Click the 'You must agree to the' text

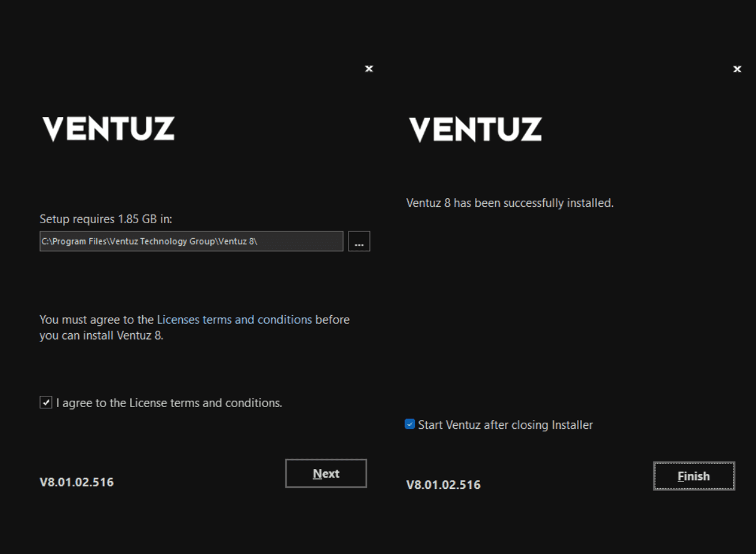pos(96,320)
